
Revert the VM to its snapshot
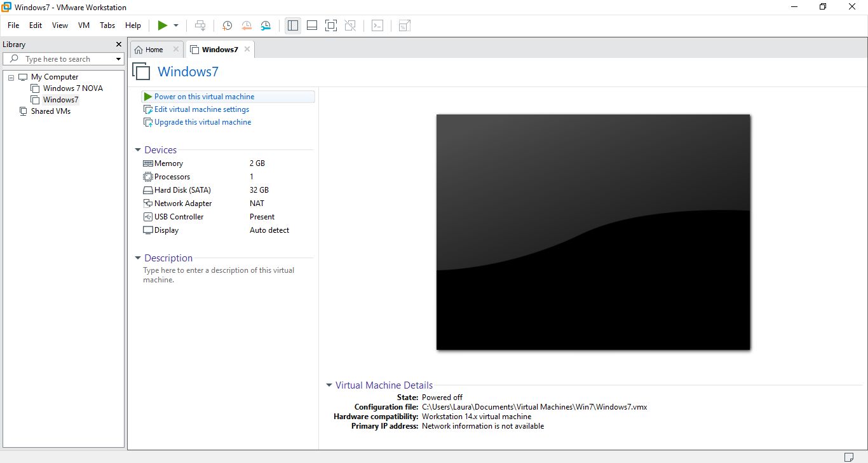tap(247, 25)
